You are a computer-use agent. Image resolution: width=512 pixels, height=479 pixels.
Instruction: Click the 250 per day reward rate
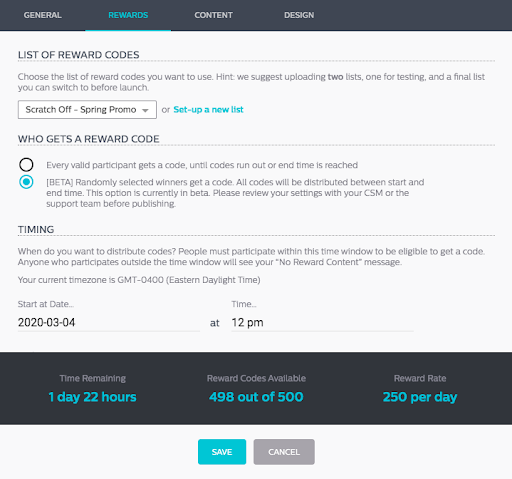pyautogui.click(x=420, y=397)
